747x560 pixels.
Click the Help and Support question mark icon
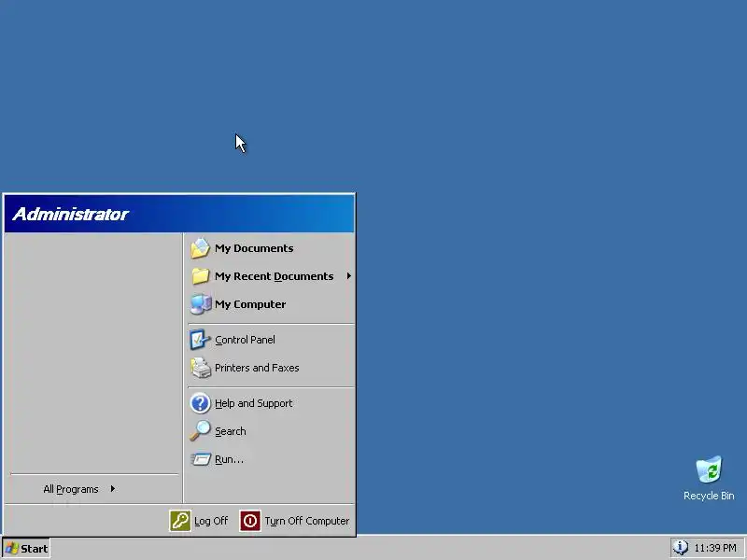point(200,403)
